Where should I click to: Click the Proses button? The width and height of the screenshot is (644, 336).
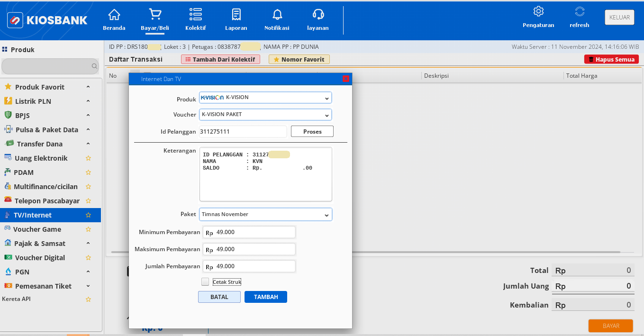(312, 131)
